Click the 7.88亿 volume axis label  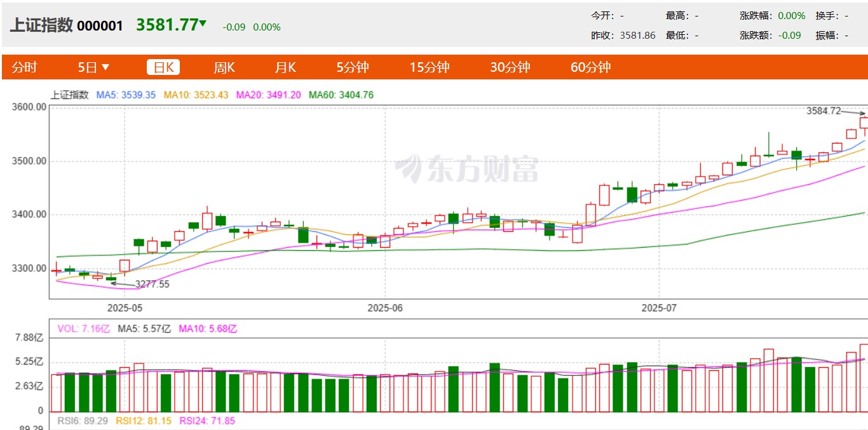(29, 338)
